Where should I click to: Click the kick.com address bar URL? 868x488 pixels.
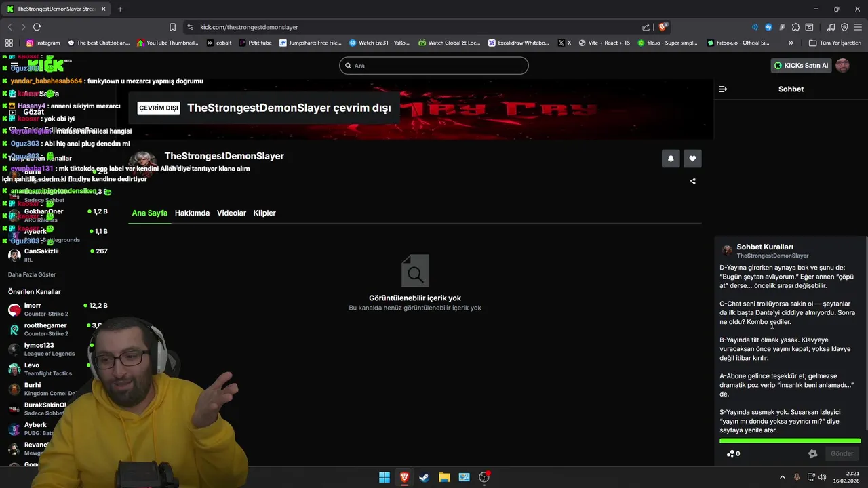[x=250, y=27]
